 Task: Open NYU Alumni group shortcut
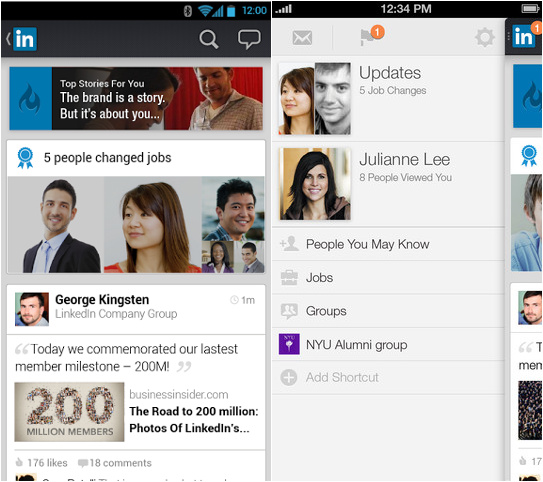tap(388, 345)
